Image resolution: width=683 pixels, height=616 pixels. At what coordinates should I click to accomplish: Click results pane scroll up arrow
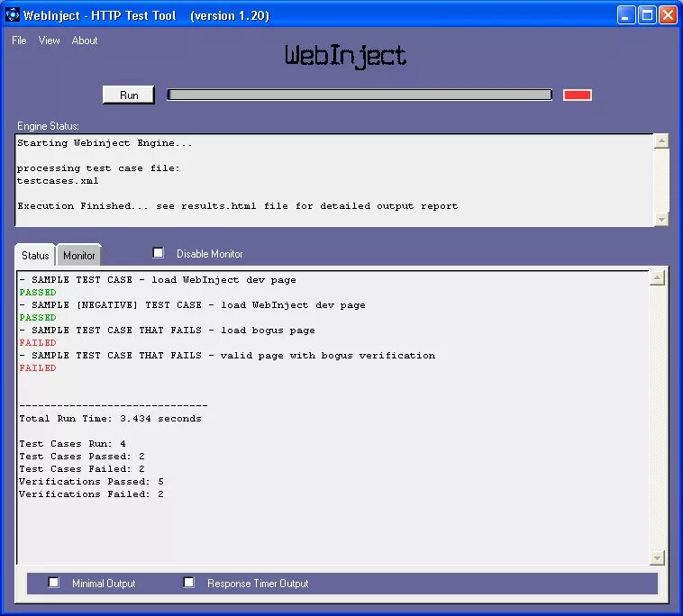(x=657, y=277)
